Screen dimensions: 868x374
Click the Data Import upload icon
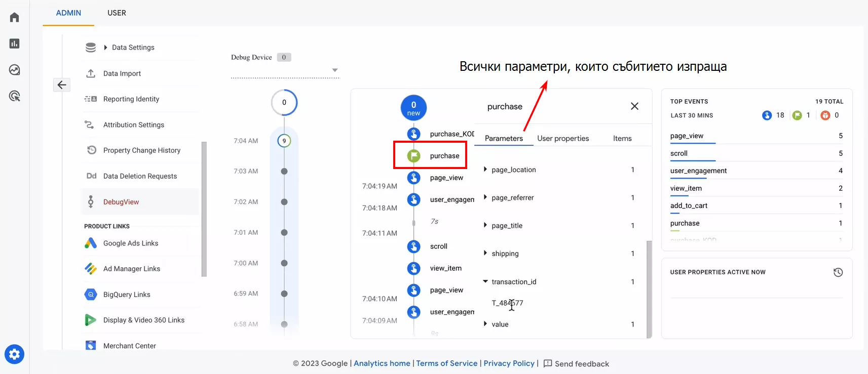91,73
